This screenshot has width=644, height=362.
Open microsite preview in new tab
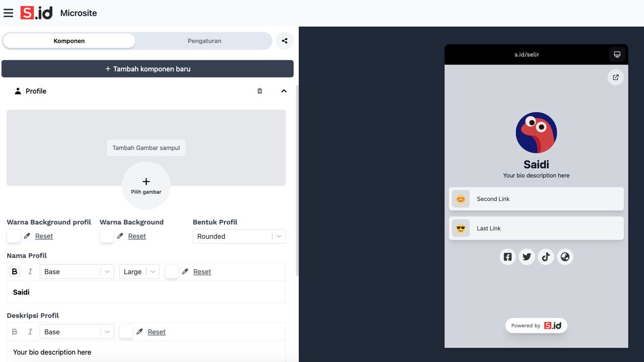(x=615, y=78)
